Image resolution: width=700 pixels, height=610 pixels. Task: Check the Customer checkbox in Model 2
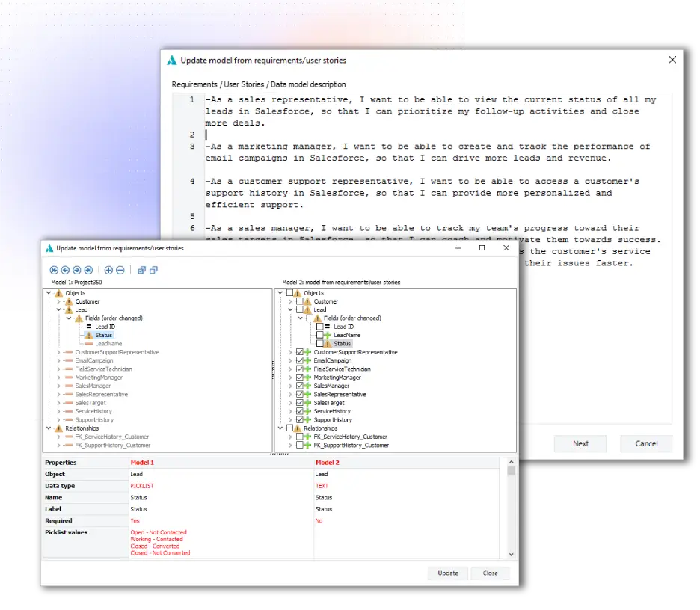[x=300, y=302]
